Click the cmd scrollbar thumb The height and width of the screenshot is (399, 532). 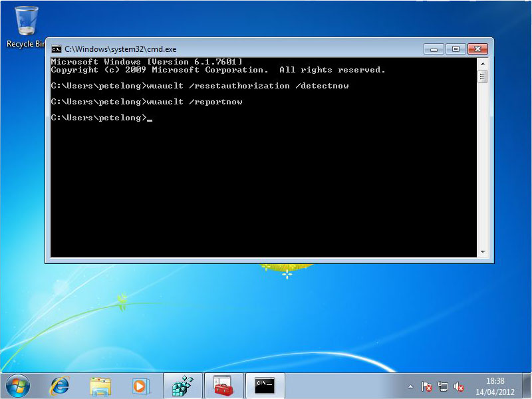pyautogui.click(x=483, y=76)
